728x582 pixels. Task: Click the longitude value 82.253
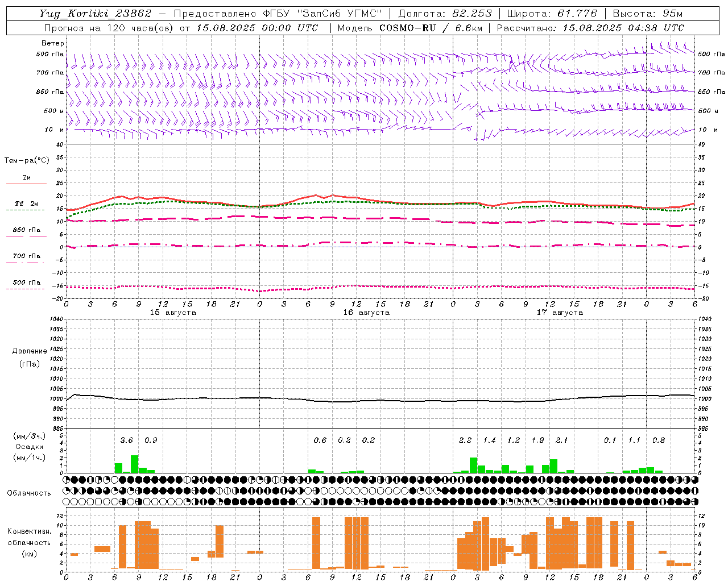coord(471,14)
